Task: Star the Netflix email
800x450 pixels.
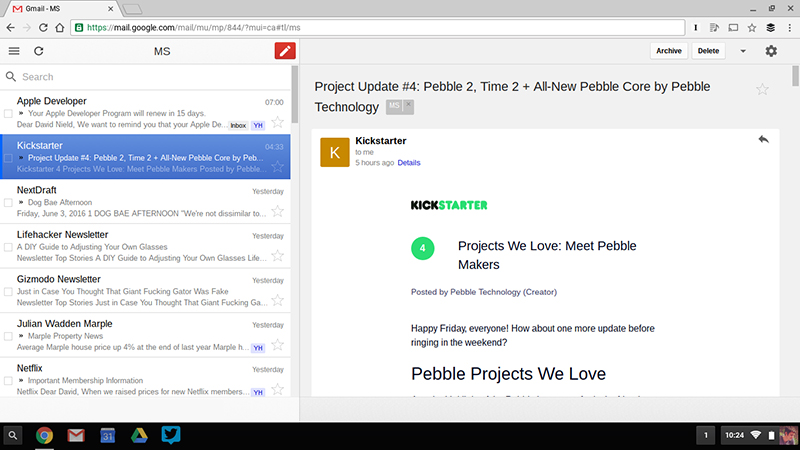Action: click(278, 389)
